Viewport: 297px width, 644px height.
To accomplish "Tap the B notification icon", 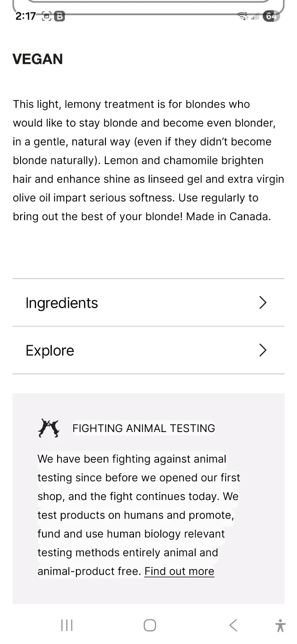I will 59,17.
